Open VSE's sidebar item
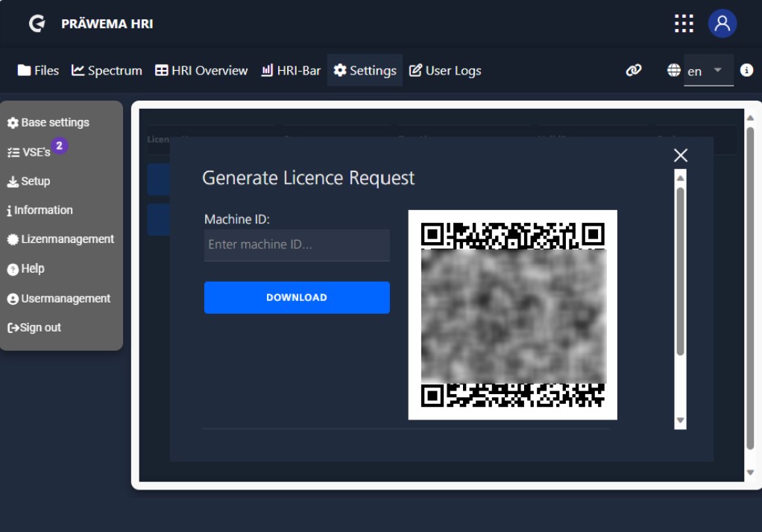 coord(30,152)
